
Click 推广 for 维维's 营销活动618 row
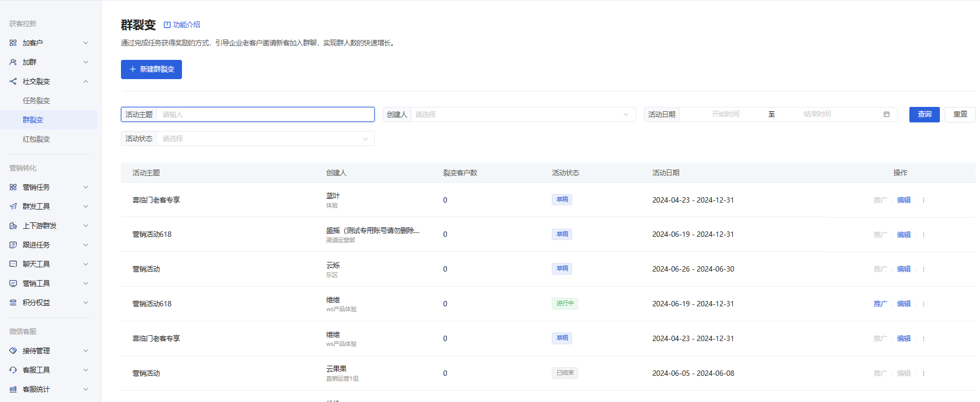click(x=880, y=304)
